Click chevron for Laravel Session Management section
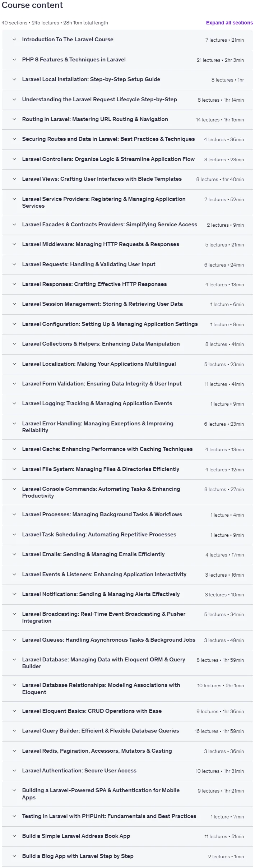 pyautogui.click(x=14, y=304)
